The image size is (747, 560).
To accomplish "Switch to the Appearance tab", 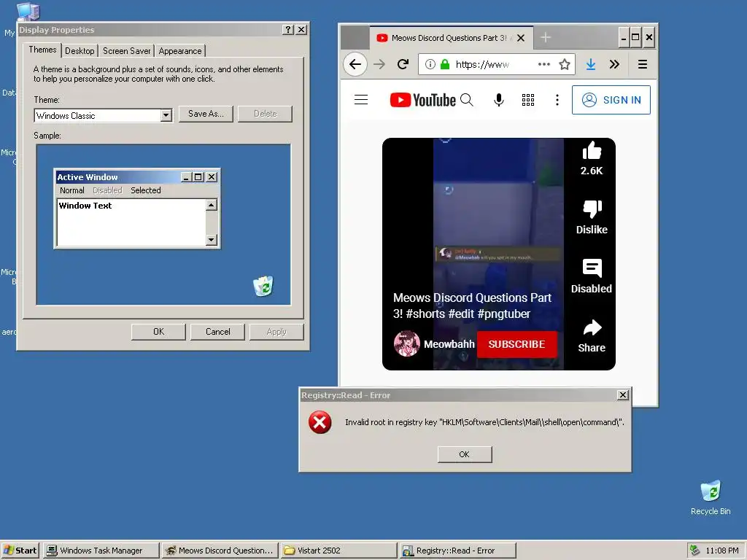I will [180, 51].
